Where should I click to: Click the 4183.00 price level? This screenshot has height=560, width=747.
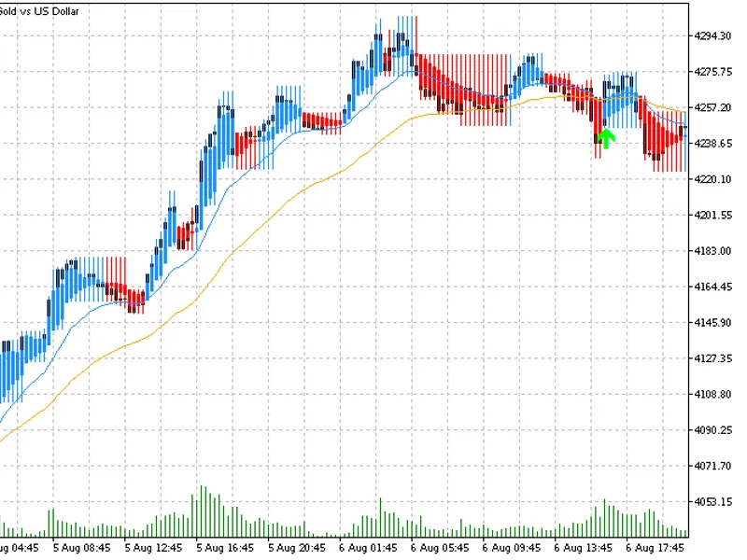(712, 251)
